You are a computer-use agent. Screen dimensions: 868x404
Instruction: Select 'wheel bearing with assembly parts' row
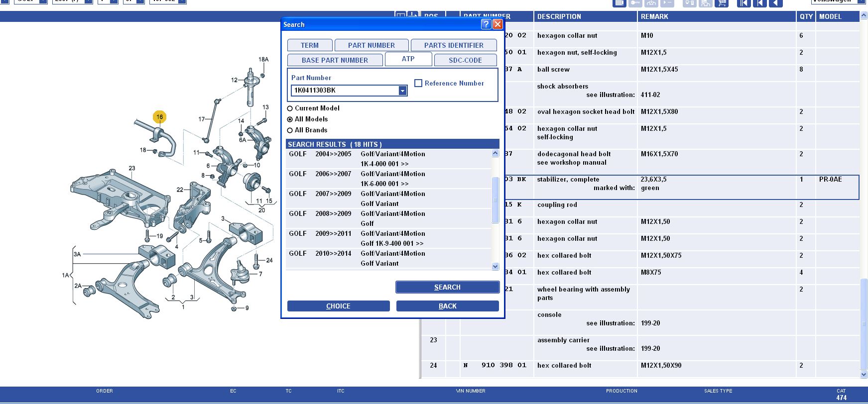tap(640, 298)
